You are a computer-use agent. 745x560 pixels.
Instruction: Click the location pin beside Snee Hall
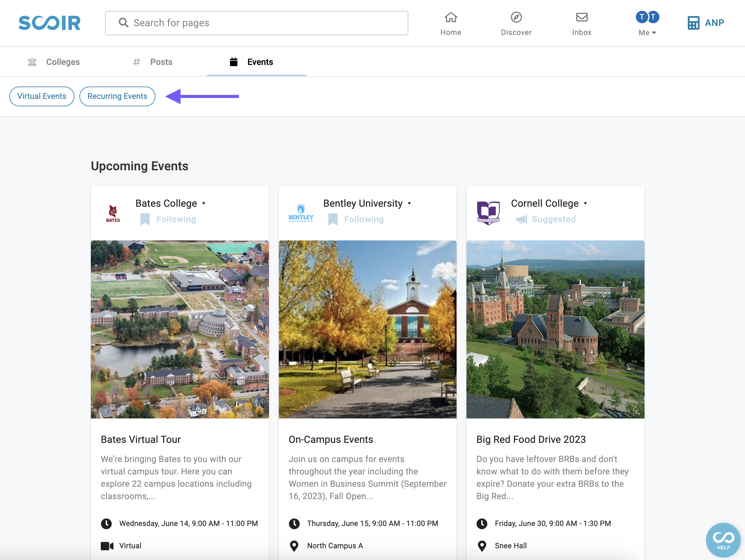click(482, 546)
